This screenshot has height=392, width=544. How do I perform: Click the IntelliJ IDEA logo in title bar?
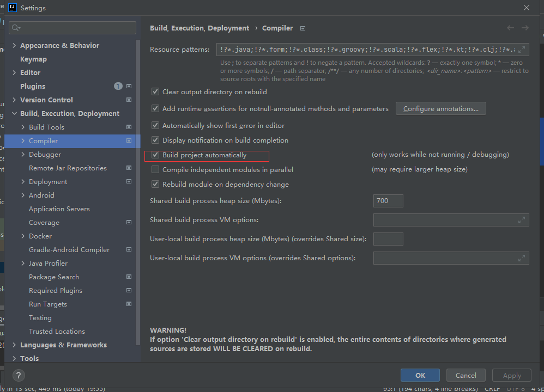(x=12, y=8)
